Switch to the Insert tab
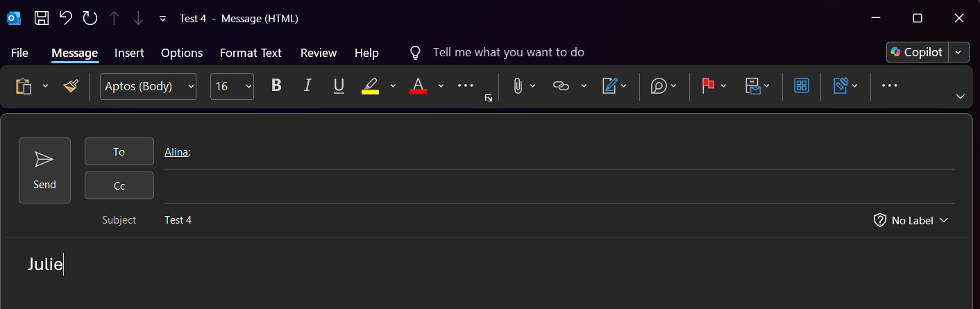This screenshot has height=309, width=980. point(129,53)
